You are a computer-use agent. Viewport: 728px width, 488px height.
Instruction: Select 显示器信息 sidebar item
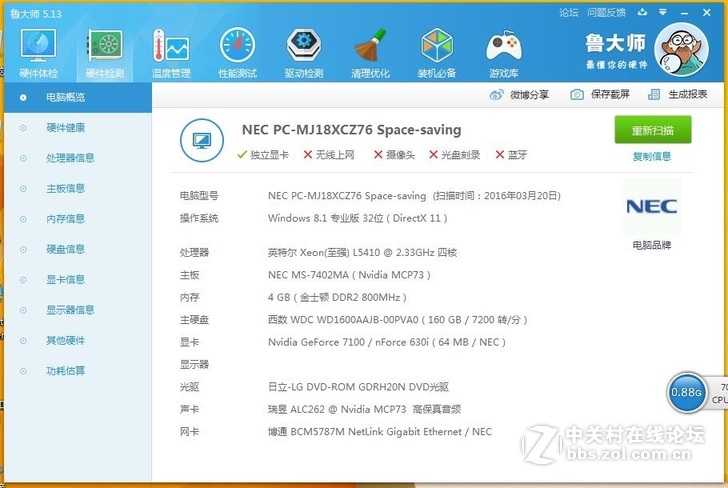(78, 310)
